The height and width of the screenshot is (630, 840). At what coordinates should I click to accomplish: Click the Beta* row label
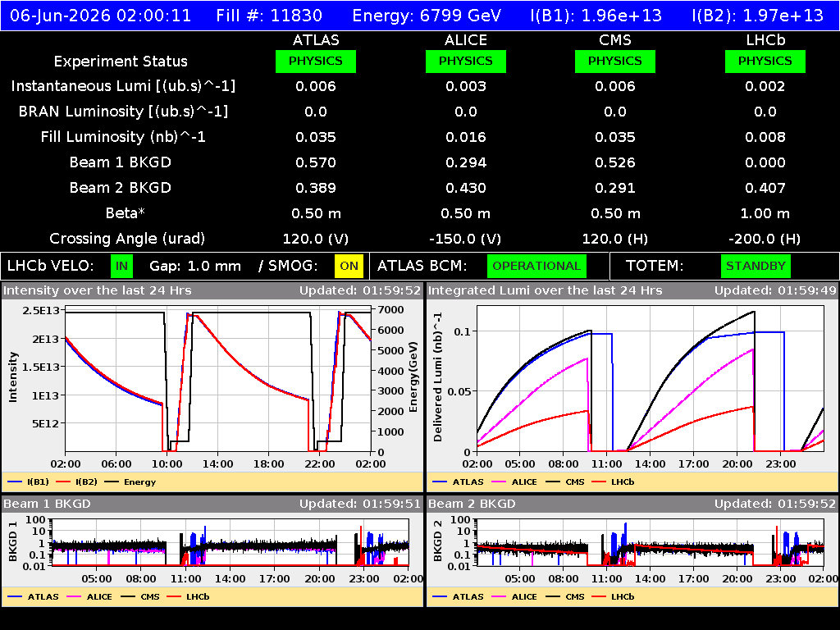pyautogui.click(x=126, y=213)
